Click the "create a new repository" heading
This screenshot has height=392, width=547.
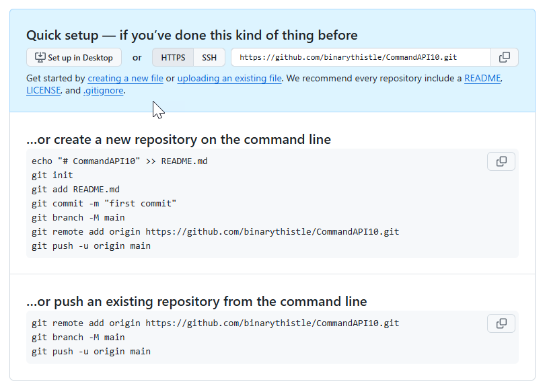pyautogui.click(x=178, y=140)
